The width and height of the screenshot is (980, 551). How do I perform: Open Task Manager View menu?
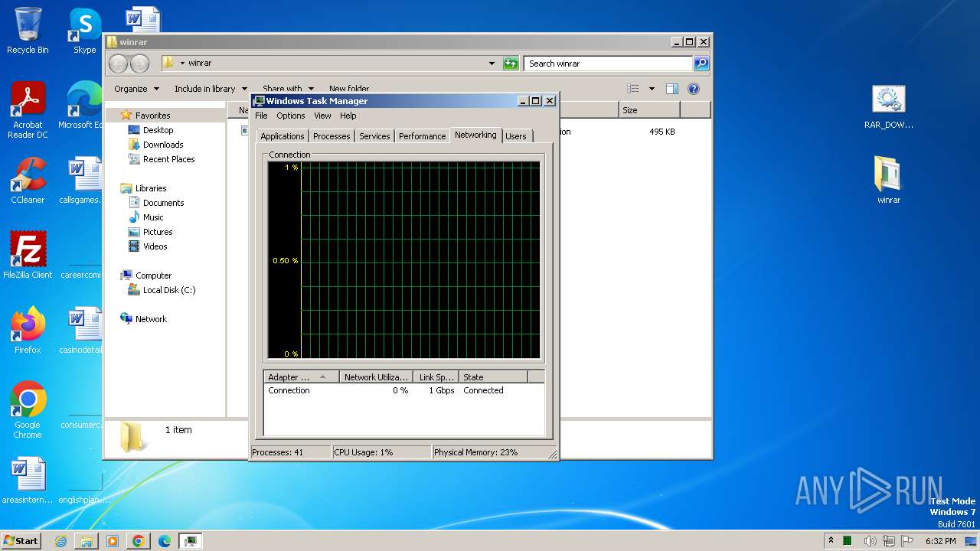tap(322, 116)
